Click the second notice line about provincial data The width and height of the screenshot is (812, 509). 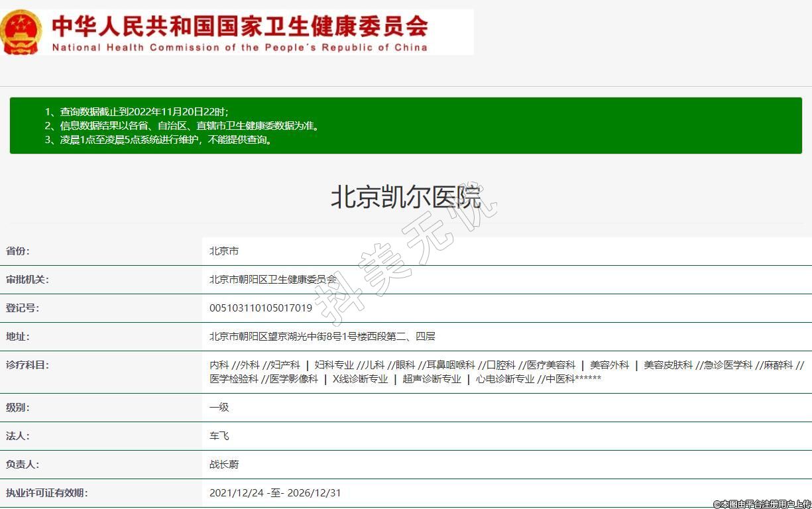click(x=182, y=125)
